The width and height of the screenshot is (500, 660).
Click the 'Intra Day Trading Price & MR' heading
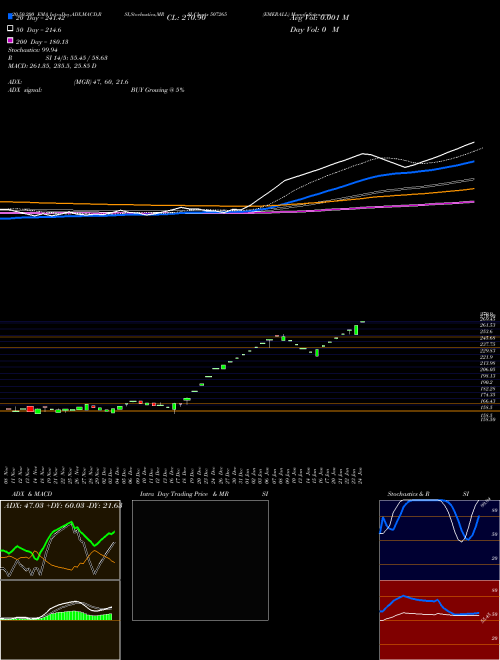[x=184, y=494]
